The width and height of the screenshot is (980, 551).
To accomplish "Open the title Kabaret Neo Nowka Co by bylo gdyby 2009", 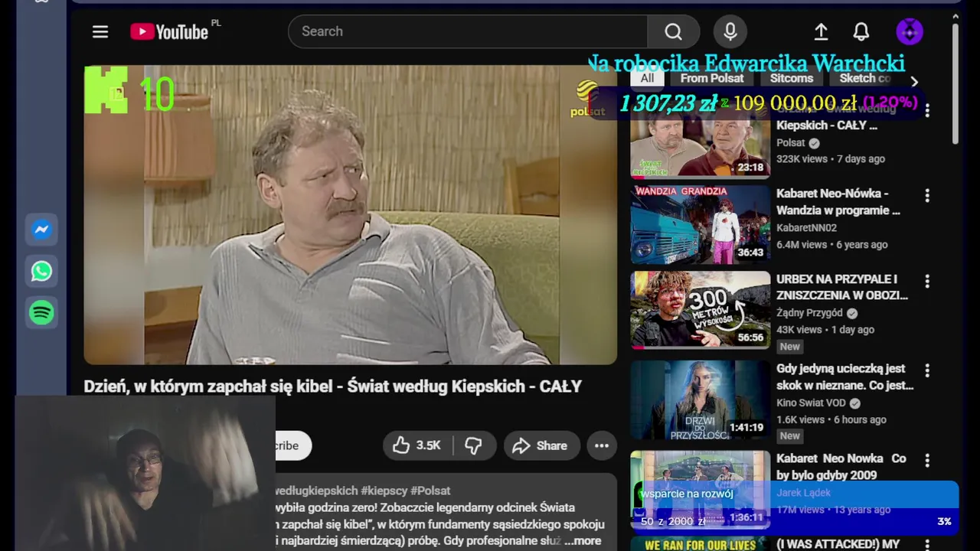I will coord(841,467).
